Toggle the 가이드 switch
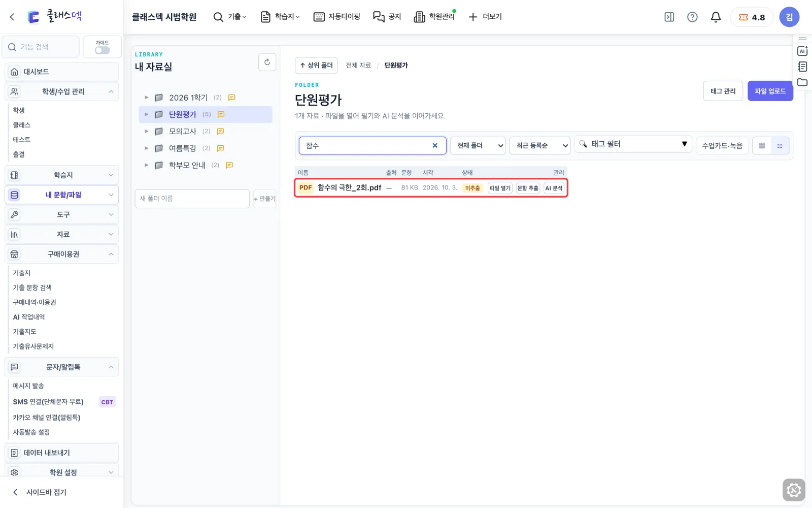Image resolution: width=812 pixels, height=508 pixels. [x=102, y=50]
